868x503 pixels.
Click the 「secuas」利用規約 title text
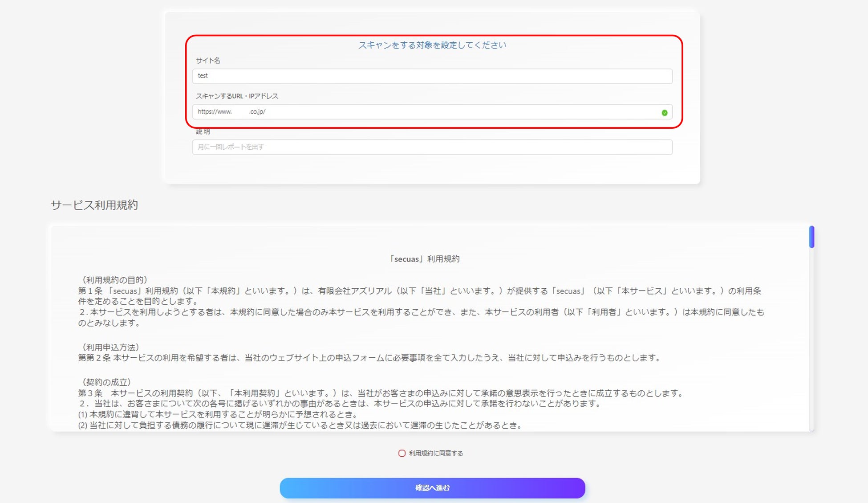(x=424, y=259)
